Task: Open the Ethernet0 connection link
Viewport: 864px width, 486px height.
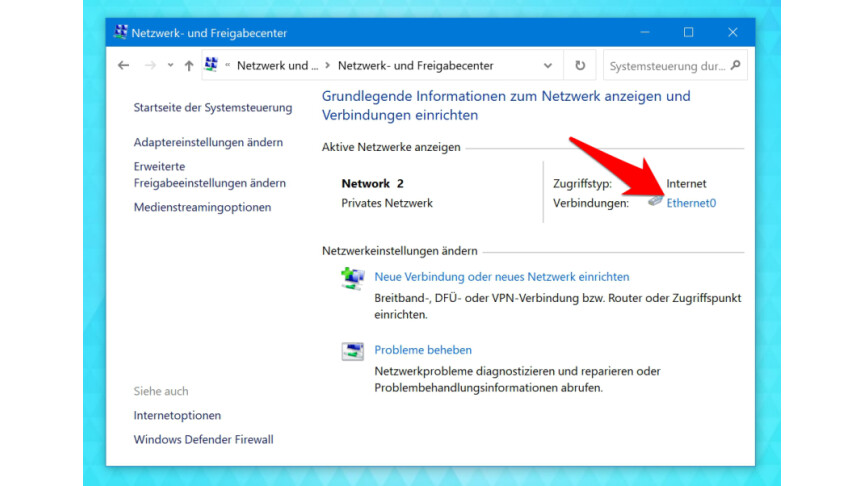Action: click(691, 203)
